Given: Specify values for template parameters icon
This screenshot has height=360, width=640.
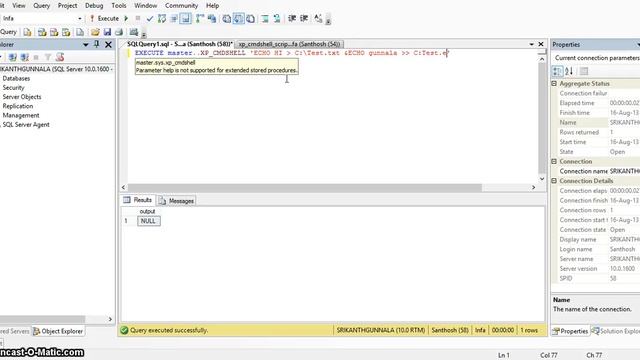Looking at the screenshot, I should pos(318,18).
